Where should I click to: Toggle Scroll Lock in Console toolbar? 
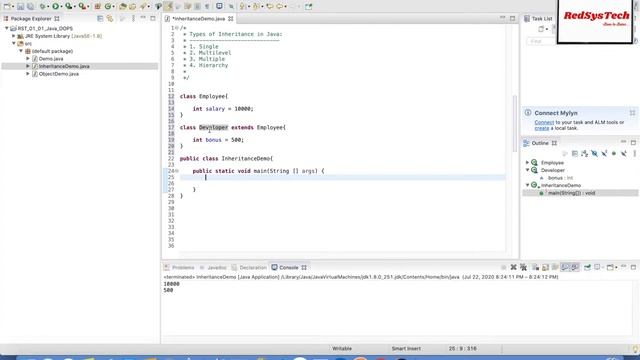[545, 267]
